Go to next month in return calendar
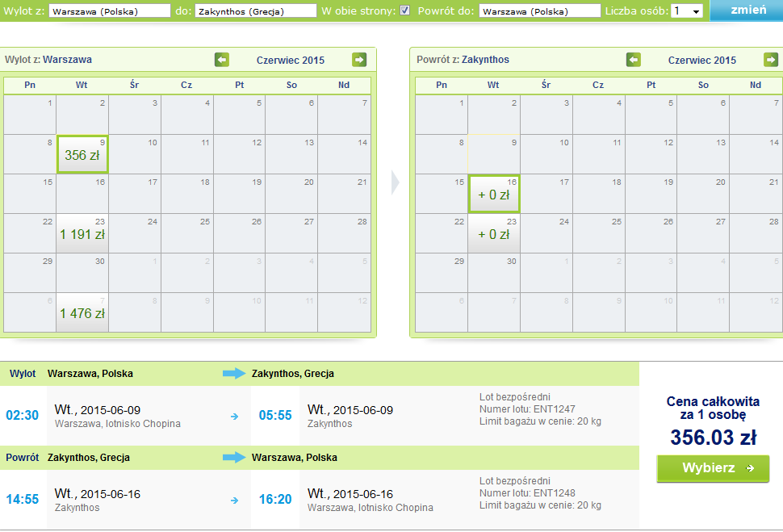 point(771,60)
